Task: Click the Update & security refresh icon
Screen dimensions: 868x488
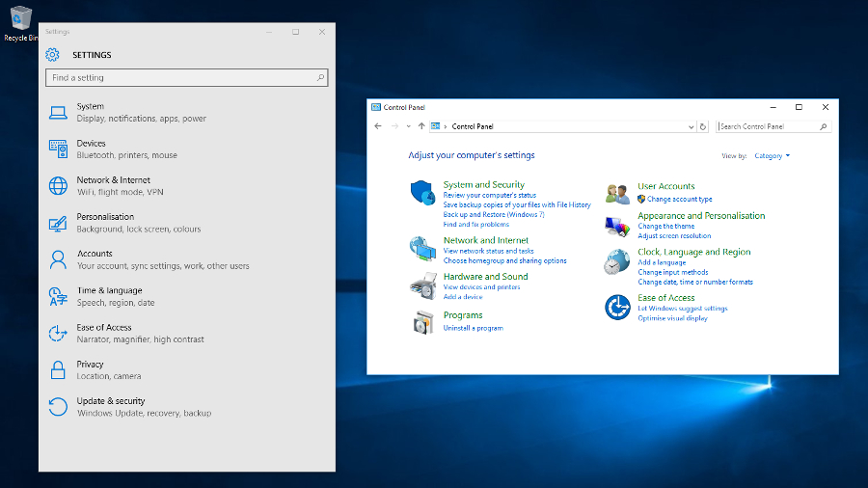Action: tap(58, 407)
